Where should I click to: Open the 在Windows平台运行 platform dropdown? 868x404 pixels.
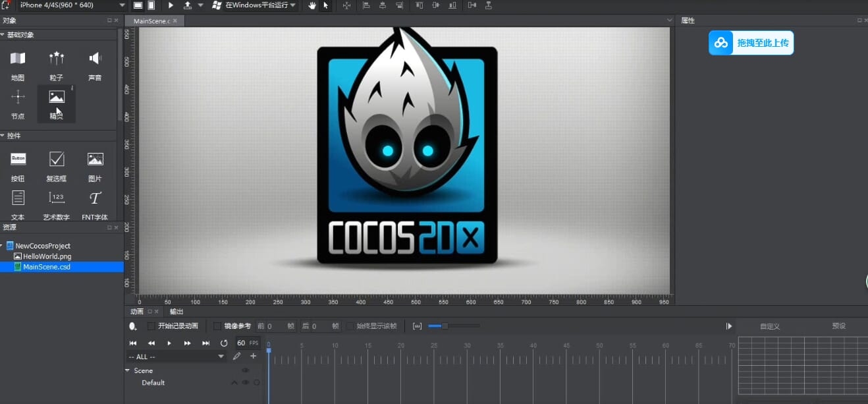[x=257, y=5]
